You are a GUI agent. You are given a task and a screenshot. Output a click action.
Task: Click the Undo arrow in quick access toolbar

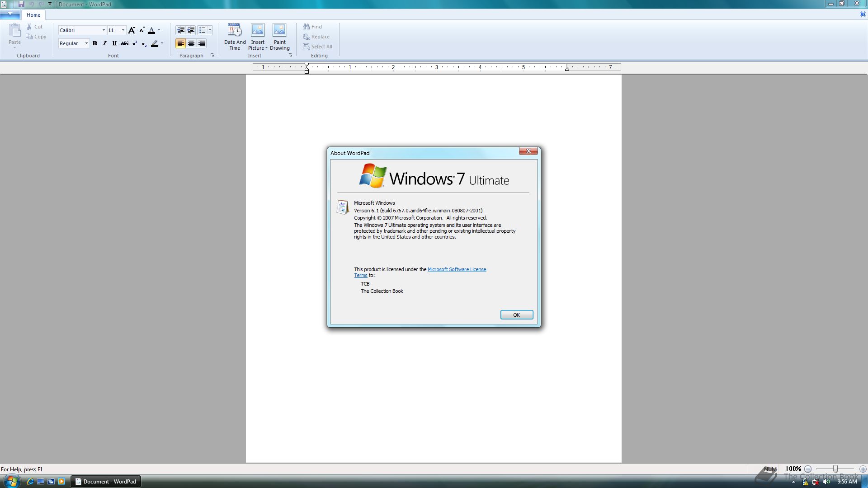tap(32, 4)
